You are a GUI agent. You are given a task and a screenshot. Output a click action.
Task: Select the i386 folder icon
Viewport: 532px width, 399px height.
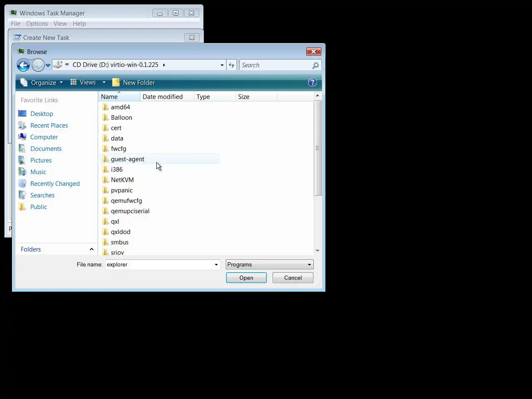(106, 169)
